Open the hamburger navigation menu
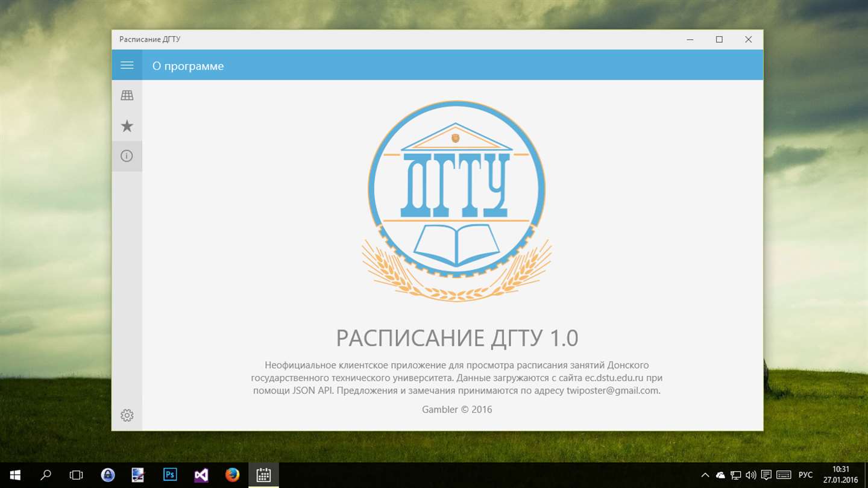Image resolution: width=868 pixels, height=488 pixels. (127, 65)
